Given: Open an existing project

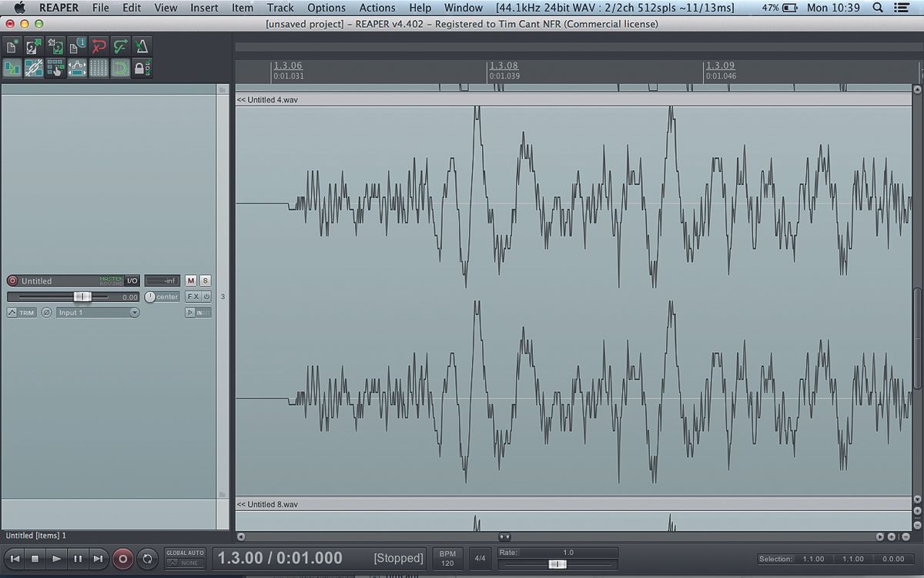Looking at the screenshot, I should point(32,47).
